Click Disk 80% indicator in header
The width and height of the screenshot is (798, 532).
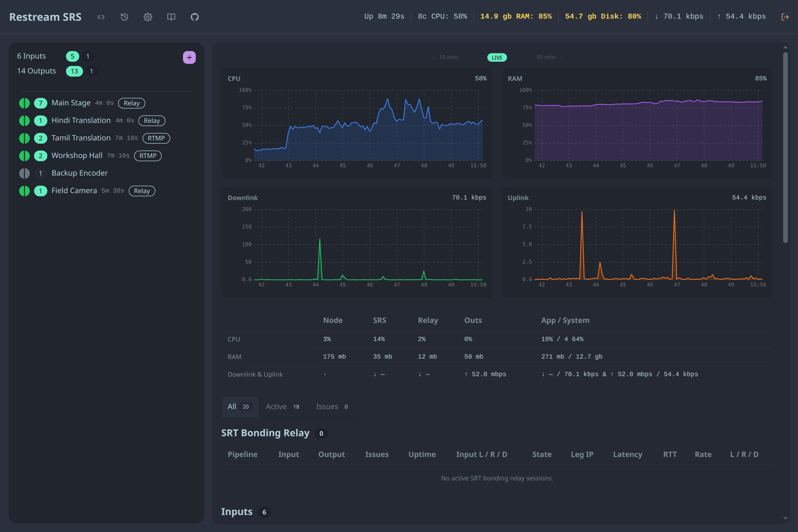603,16
